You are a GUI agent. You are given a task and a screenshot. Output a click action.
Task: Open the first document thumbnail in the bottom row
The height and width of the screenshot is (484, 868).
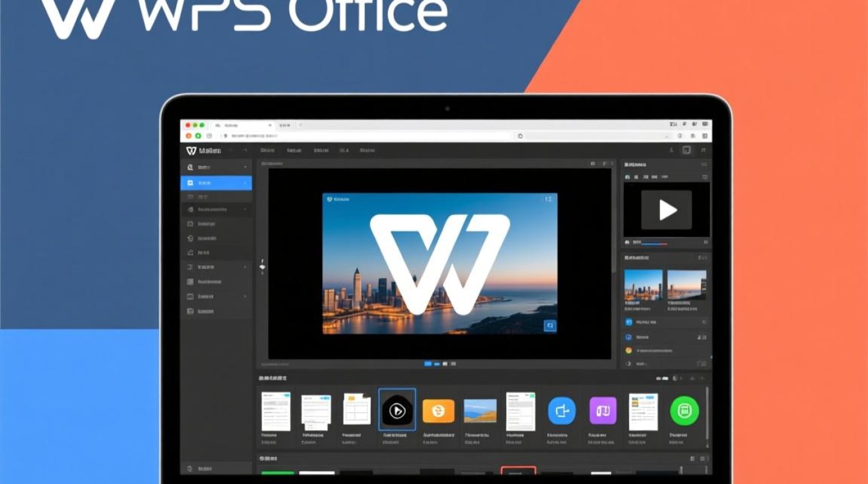point(276,411)
